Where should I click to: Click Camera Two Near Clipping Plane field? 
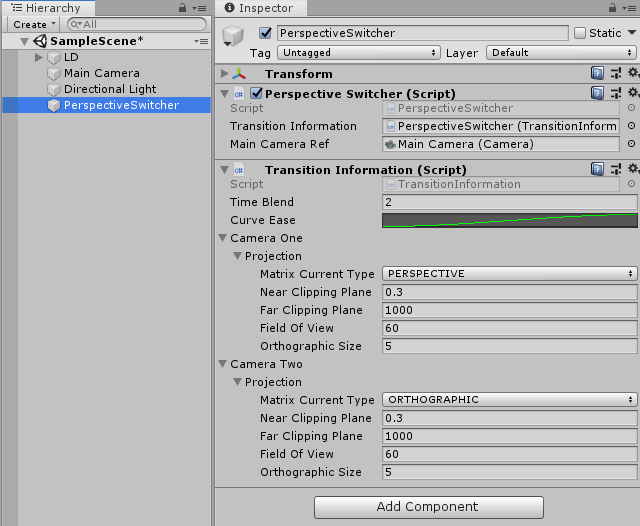click(x=509, y=418)
